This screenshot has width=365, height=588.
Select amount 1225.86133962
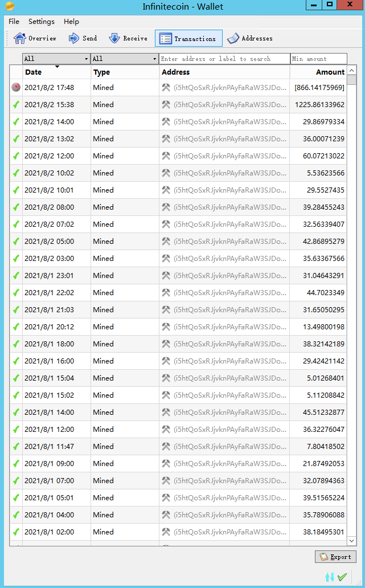pyautogui.click(x=319, y=105)
